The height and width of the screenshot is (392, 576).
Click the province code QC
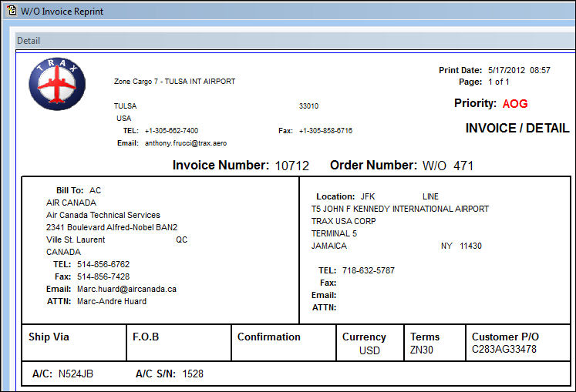(x=181, y=240)
